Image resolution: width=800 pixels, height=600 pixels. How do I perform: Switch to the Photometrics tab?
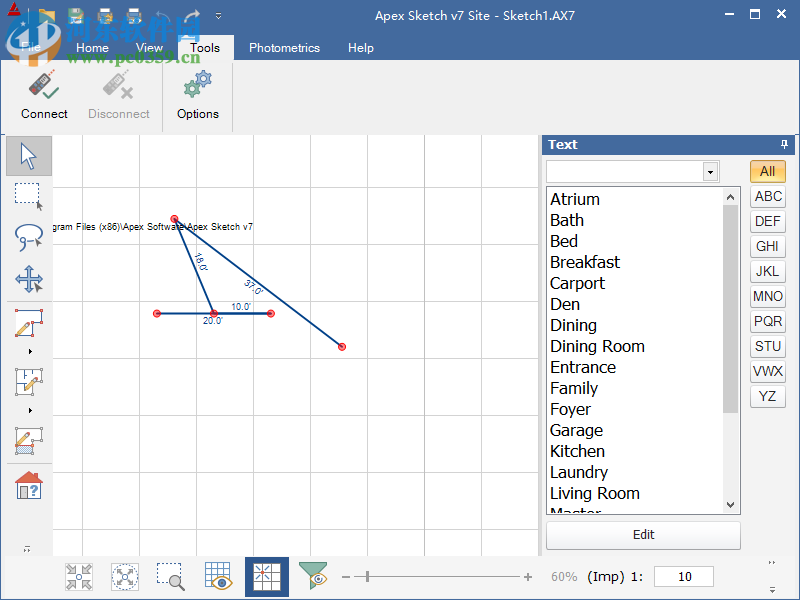point(284,48)
